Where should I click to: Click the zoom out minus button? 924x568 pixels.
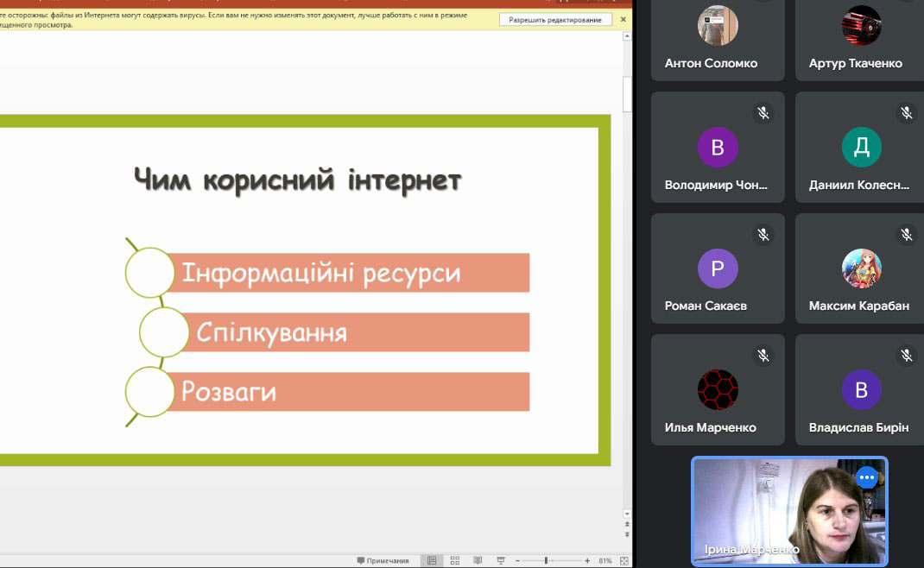click(x=517, y=561)
